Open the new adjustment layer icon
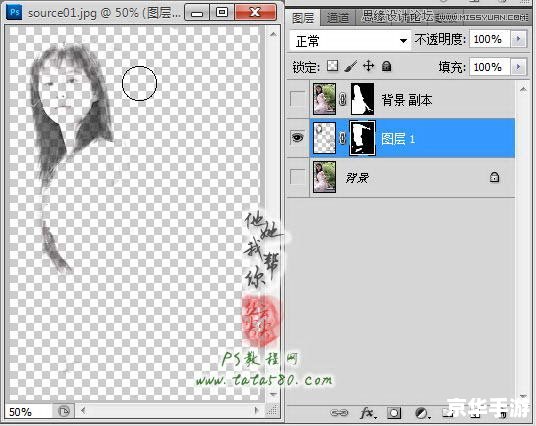The image size is (536, 426). click(x=422, y=413)
